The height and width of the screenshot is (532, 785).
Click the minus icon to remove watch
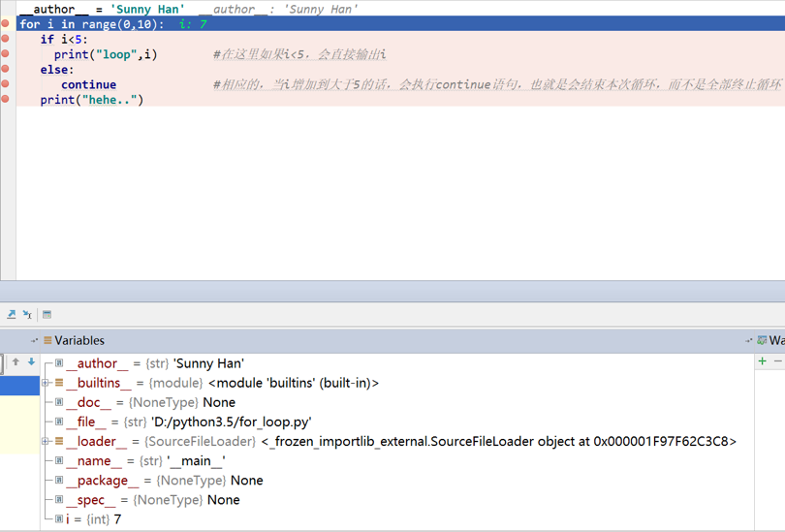tap(778, 360)
